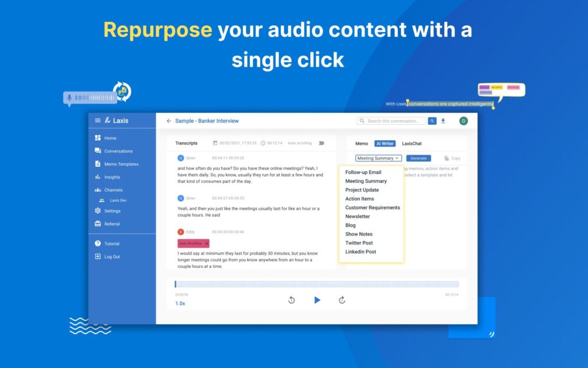Choose Blog from dropdown list
588x368 pixels.
[350, 225]
